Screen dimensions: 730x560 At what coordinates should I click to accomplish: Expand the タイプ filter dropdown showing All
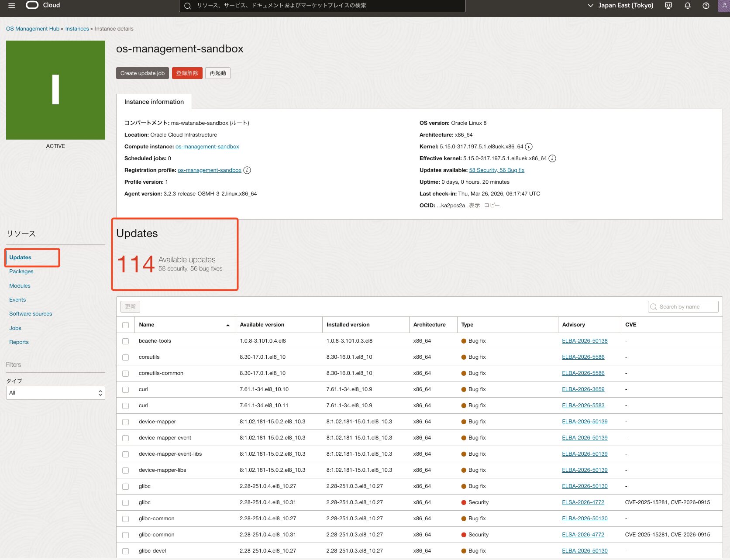tap(55, 393)
